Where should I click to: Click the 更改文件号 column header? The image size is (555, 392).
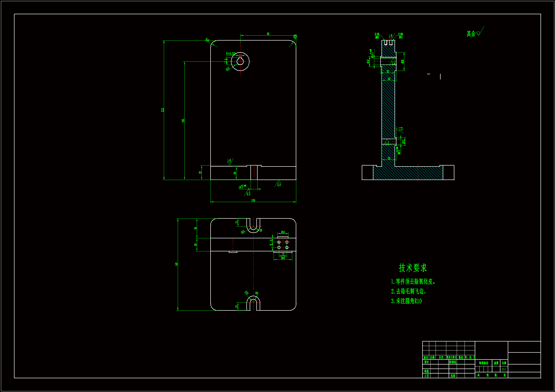451,357
